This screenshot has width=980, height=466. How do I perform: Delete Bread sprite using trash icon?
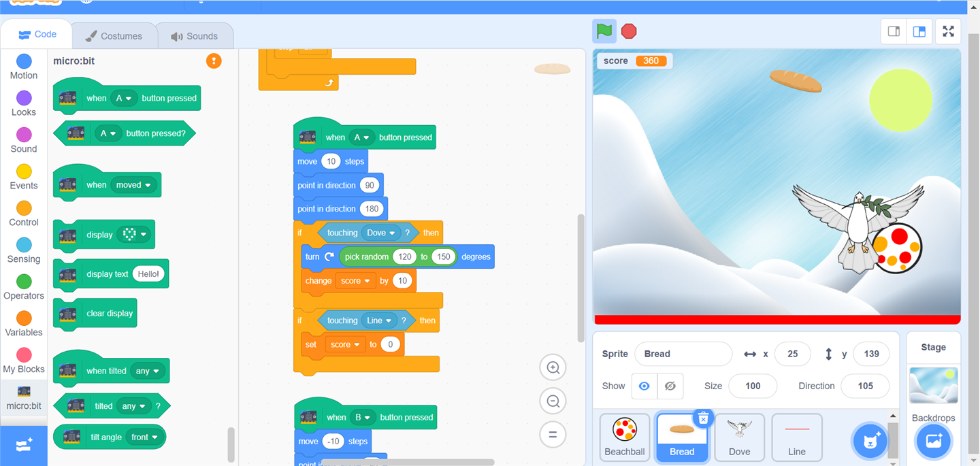pyautogui.click(x=703, y=418)
